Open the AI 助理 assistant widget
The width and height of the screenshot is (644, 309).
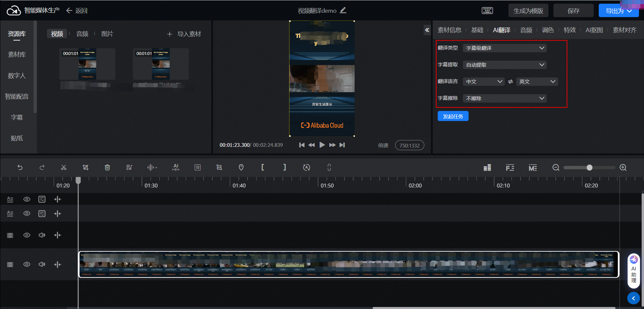634,271
